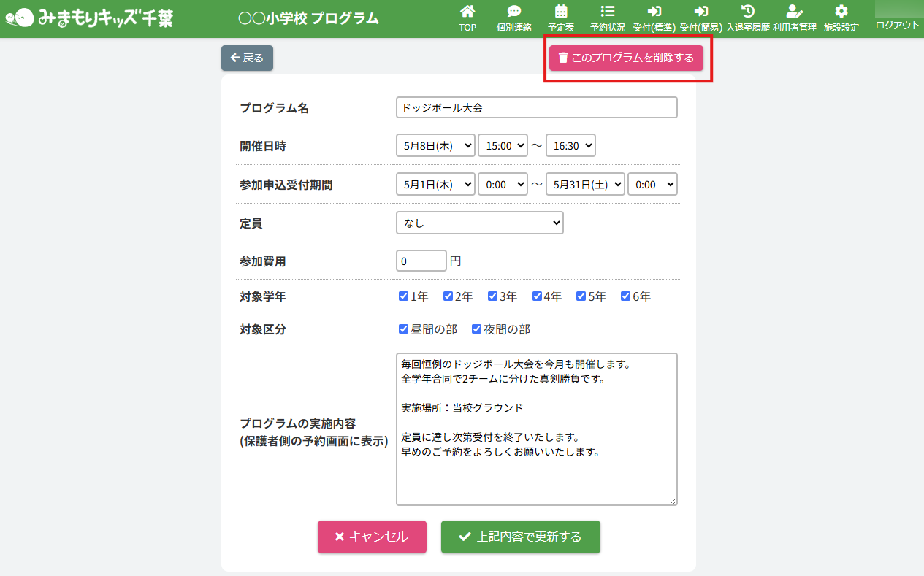This screenshot has height=576, width=924.
Task: Open 利用者管理 user edit icon
Action: point(795,12)
